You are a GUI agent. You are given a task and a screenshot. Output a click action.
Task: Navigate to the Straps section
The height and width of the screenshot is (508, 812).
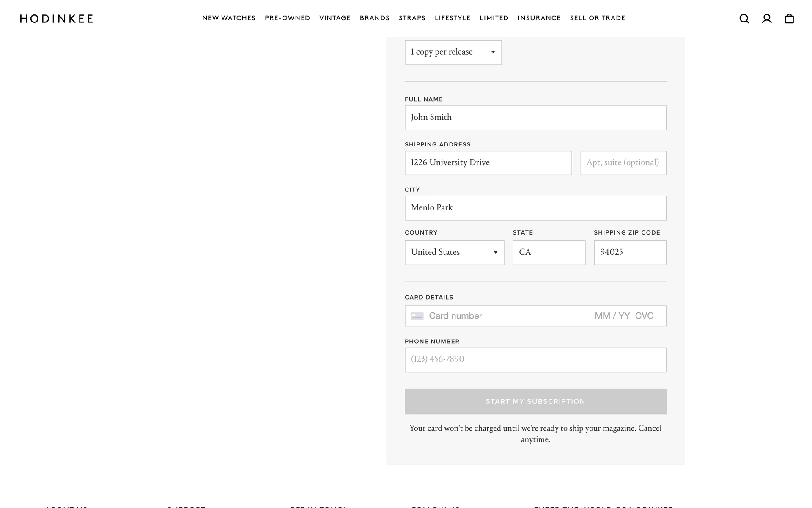pos(412,18)
